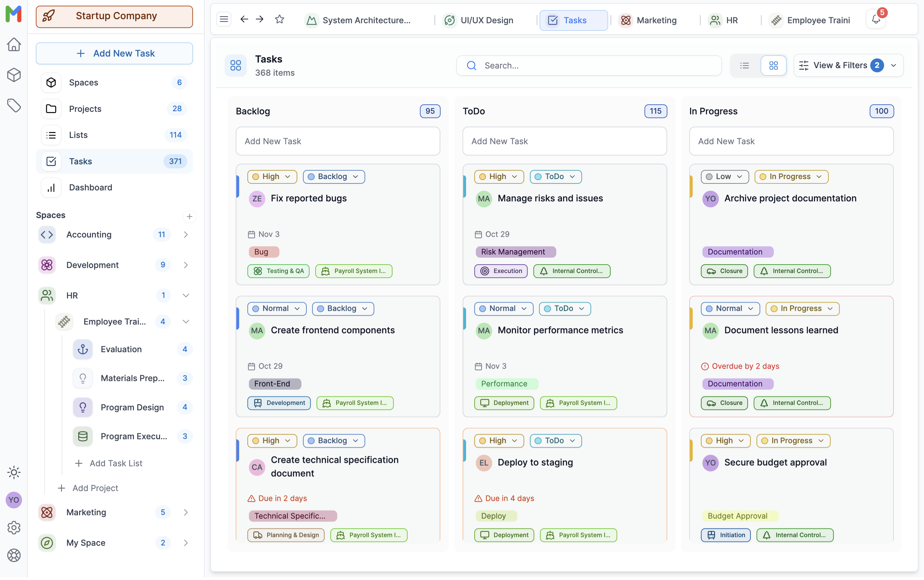
Task: Open the home icon in left rail
Action: coord(14,45)
